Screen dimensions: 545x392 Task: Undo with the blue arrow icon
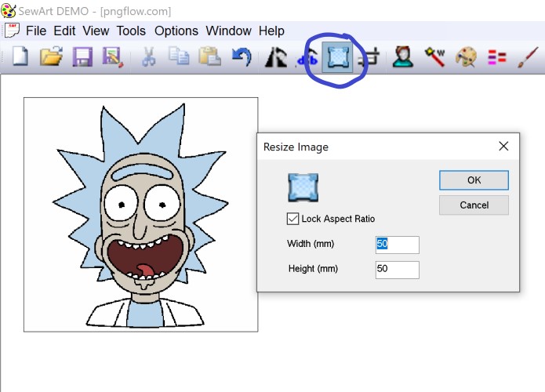point(242,56)
